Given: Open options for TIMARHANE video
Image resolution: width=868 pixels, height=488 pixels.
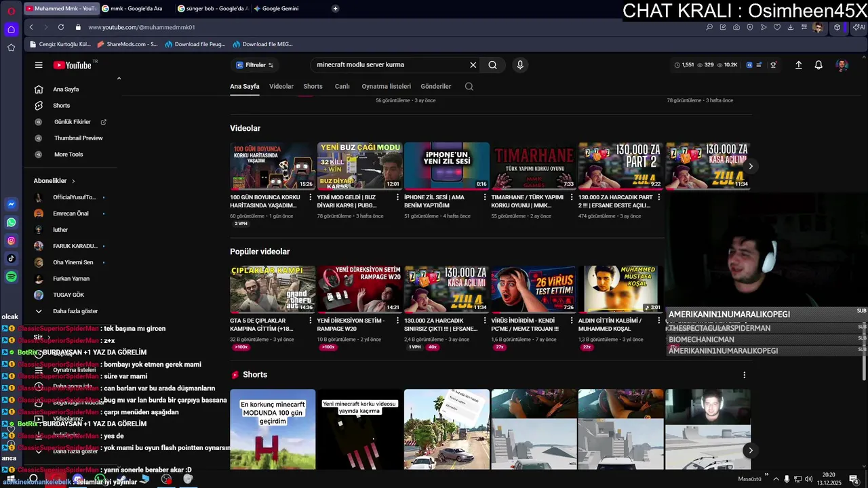Looking at the screenshot, I should 572,197.
